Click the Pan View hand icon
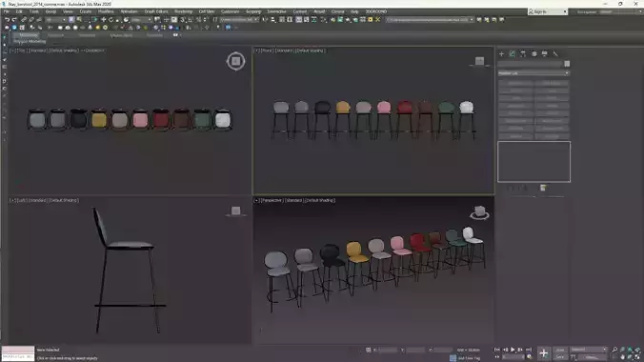The width and height of the screenshot is (644, 362). [x=623, y=356]
